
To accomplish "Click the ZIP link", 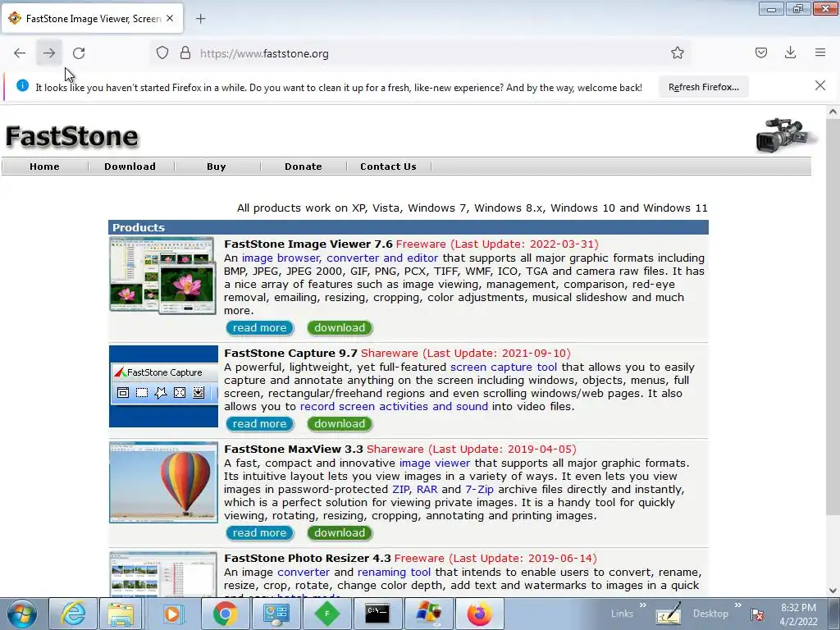I will point(401,490).
